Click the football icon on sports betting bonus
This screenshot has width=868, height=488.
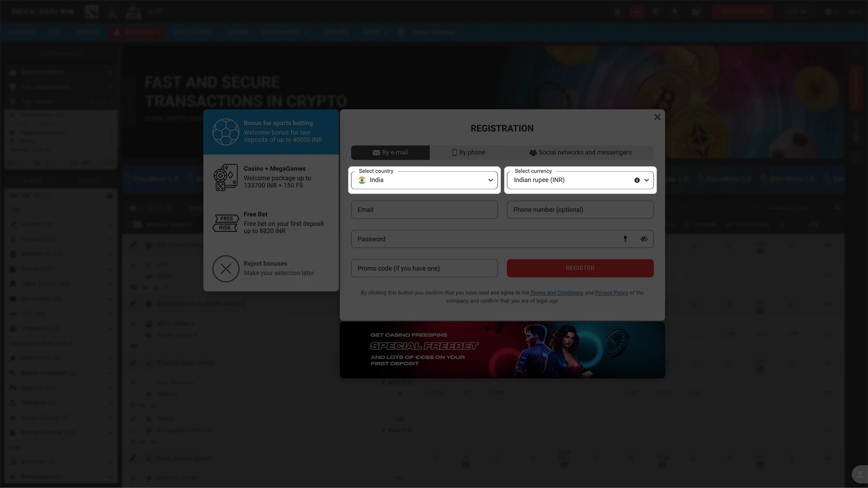(226, 132)
